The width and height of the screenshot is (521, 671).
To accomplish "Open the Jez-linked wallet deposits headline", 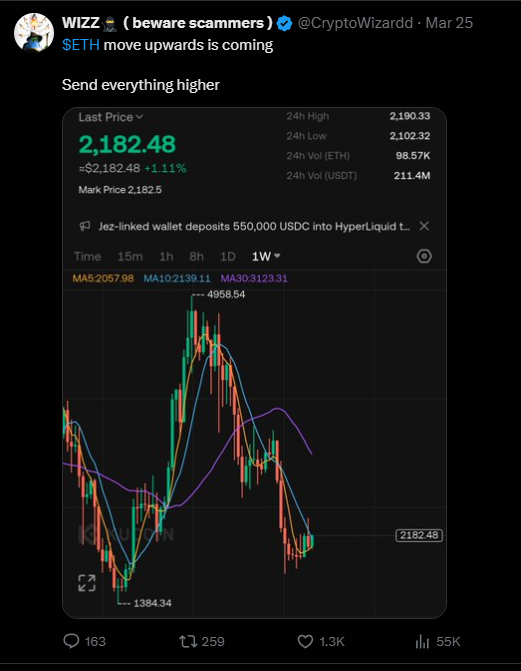I will click(x=254, y=226).
